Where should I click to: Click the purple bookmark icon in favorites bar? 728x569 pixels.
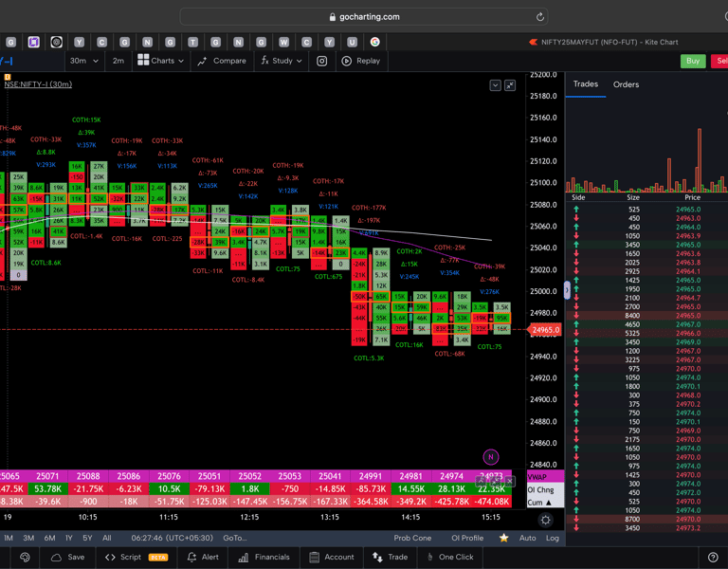coord(33,43)
